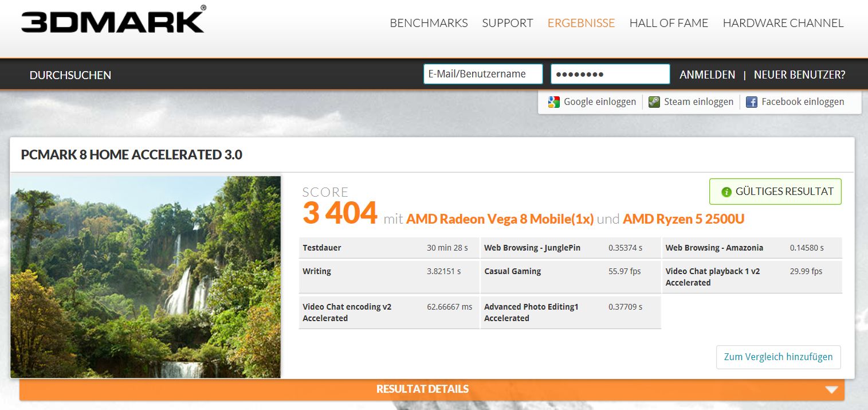Click the Writing result label
The image size is (868, 410).
tap(317, 271)
